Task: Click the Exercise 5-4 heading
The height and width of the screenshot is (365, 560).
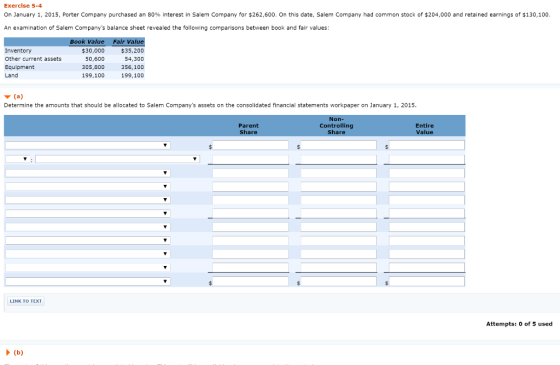Action: [23, 6]
